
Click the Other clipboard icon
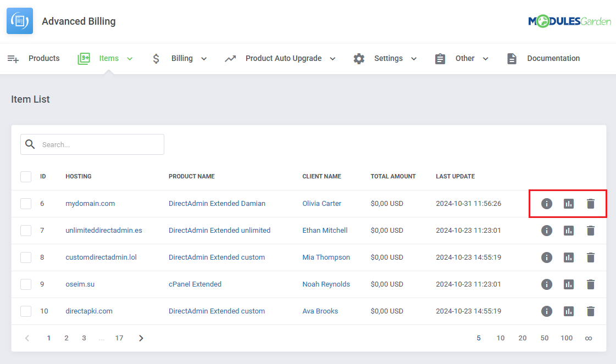(440, 59)
